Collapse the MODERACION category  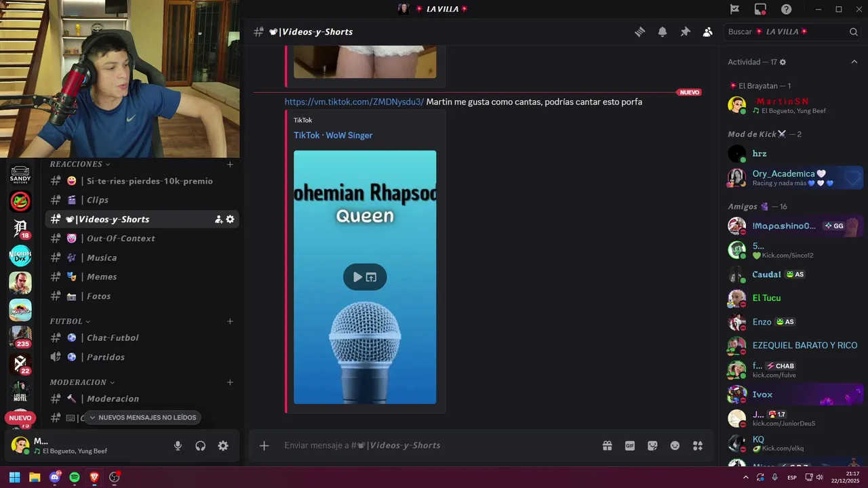82,382
